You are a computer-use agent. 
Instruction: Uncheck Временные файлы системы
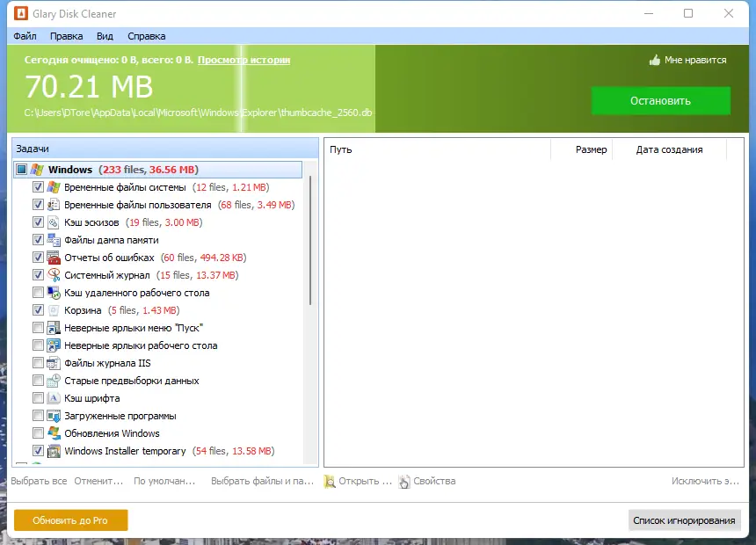38,187
